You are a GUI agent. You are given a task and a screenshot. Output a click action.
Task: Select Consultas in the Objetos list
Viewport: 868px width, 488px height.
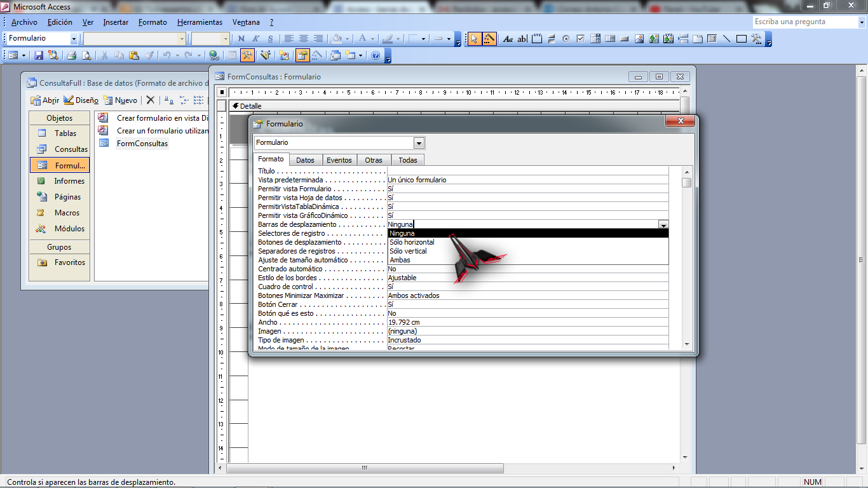click(x=60, y=149)
